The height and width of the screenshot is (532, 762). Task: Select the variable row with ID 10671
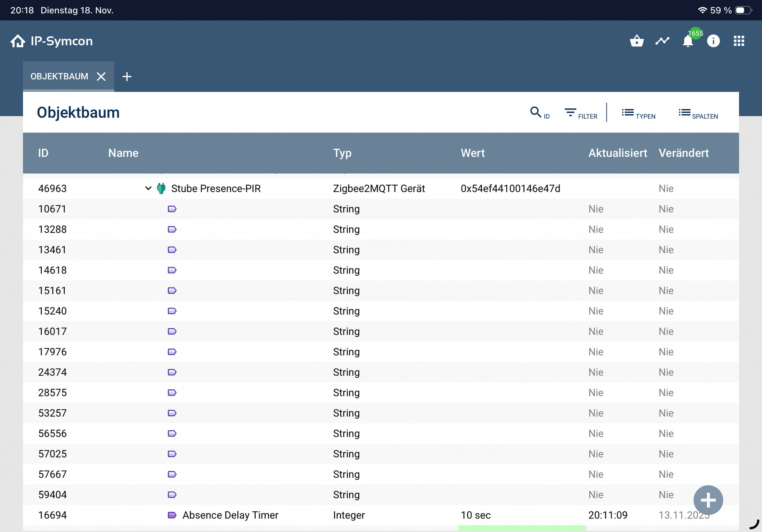(52, 209)
